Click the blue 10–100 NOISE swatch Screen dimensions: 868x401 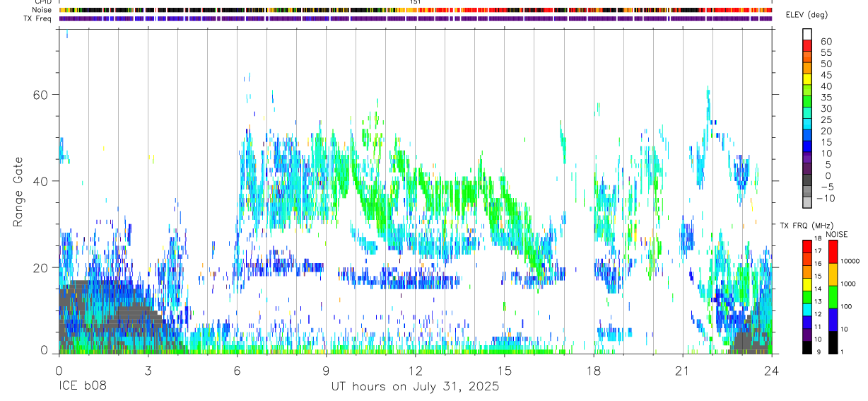833,320
